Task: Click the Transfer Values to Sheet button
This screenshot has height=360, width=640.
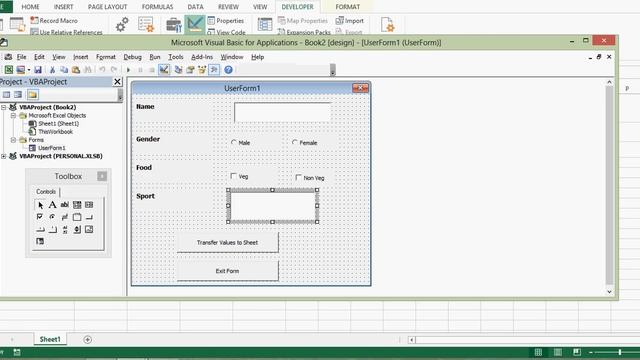Action: (227, 242)
